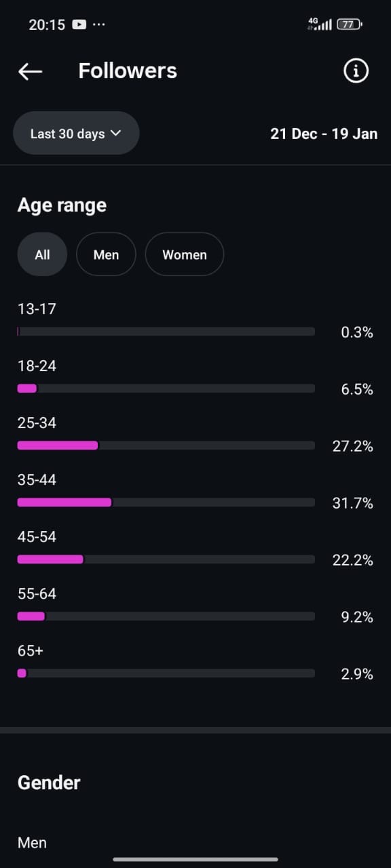Tap the 45-54 age range bar
391x868 pixels.
(x=166, y=559)
